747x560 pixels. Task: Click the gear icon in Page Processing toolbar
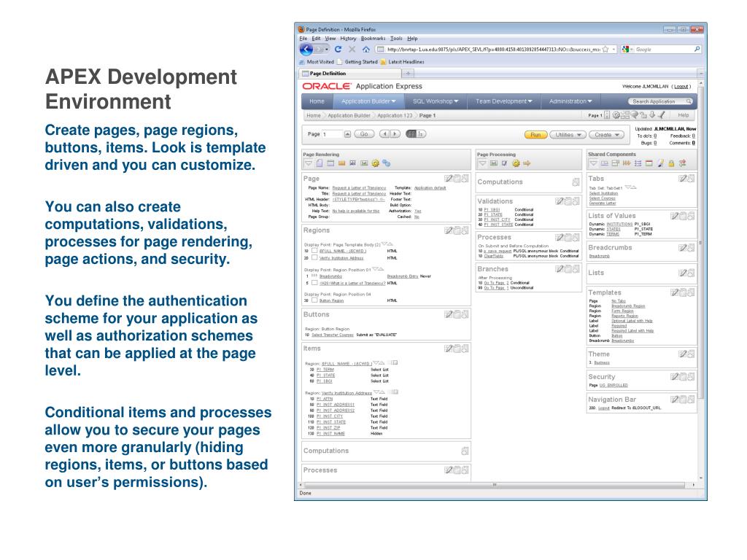516,163
